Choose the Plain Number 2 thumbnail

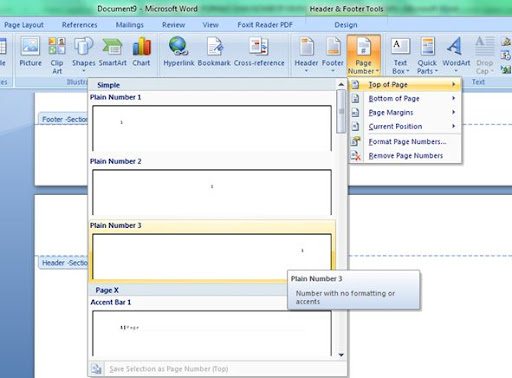point(212,192)
